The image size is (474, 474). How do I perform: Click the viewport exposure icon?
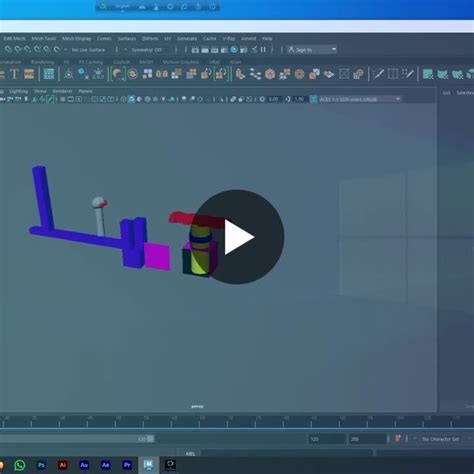pyautogui.click(x=262, y=99)
